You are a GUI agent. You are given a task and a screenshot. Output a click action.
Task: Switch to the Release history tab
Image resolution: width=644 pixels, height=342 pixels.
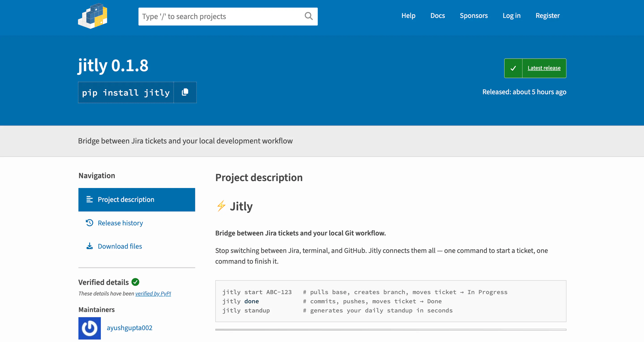tap(136, 223)
